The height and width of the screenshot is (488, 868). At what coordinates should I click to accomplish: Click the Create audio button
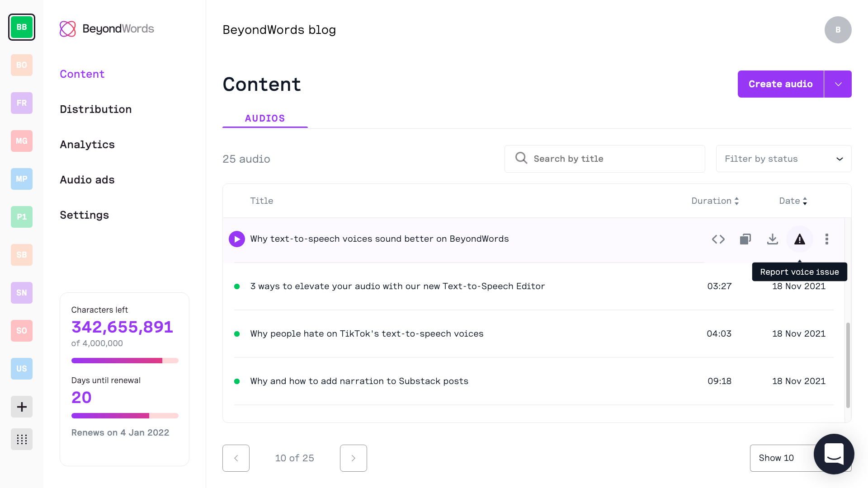pyautogui.click(x=780, y=84)
